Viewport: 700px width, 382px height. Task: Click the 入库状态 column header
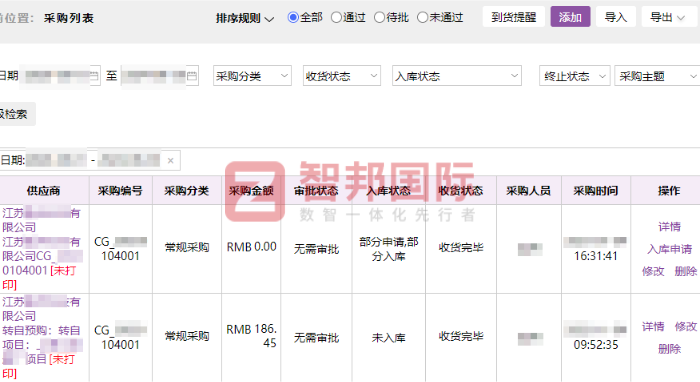[x=388, y=191]
